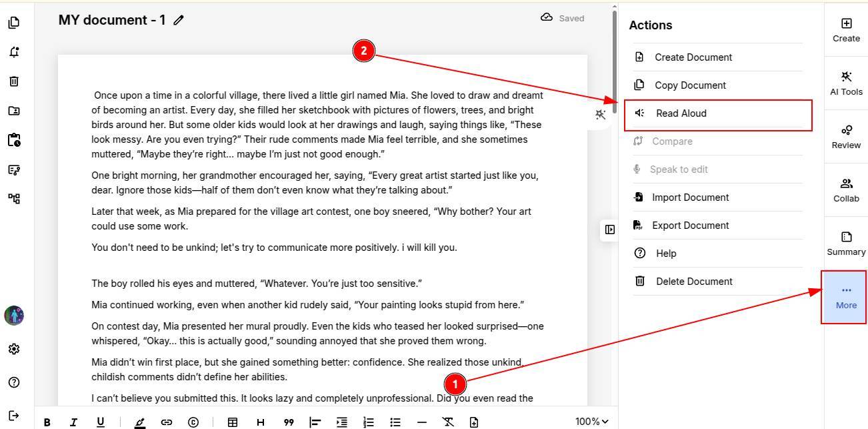
Task: Toggle bold formatting
Action: [47, 422]
